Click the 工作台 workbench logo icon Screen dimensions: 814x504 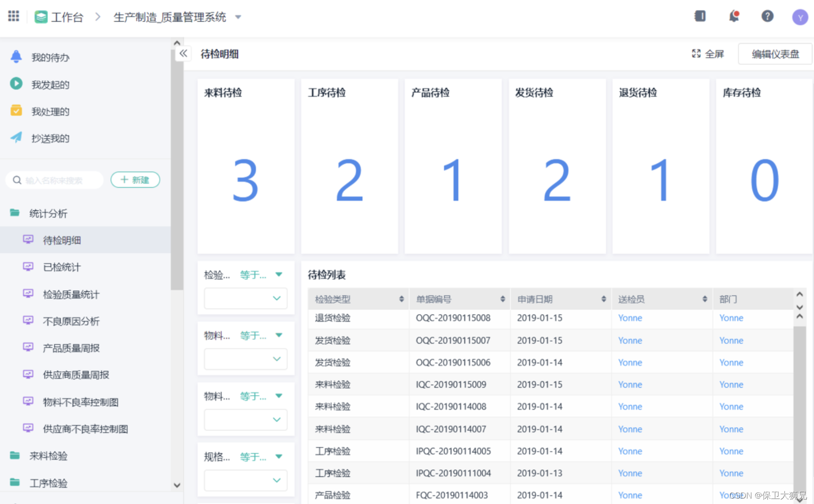click(x=41, y=17)
